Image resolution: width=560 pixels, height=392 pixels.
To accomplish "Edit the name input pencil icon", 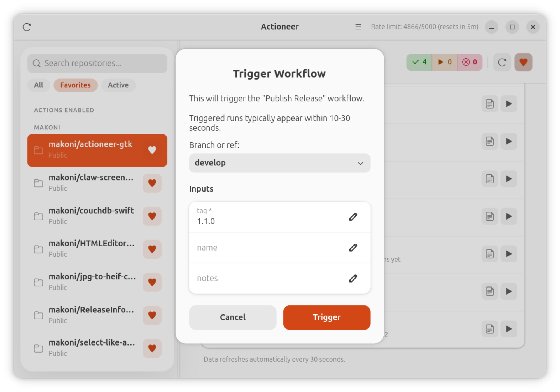I will click(353, 248).
